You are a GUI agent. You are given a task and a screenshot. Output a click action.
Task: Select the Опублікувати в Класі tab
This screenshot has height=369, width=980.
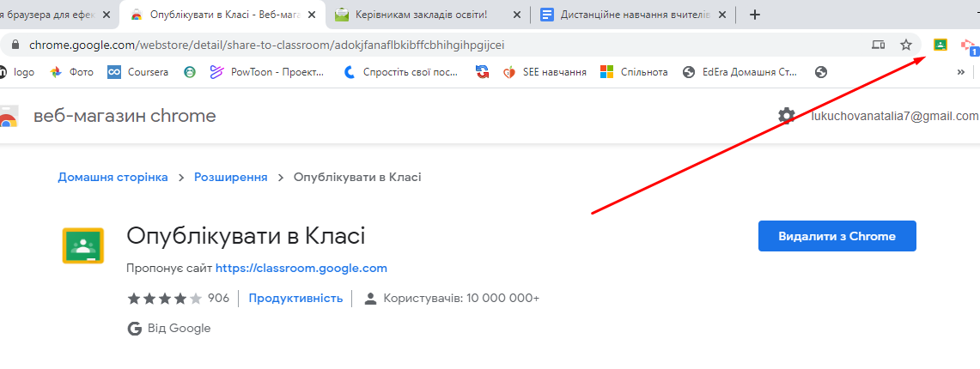click(222, 15)
